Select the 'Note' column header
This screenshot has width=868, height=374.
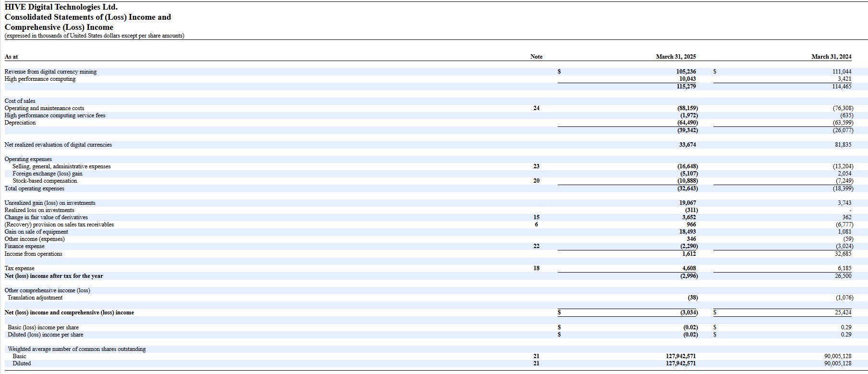(x=536, y=57)
